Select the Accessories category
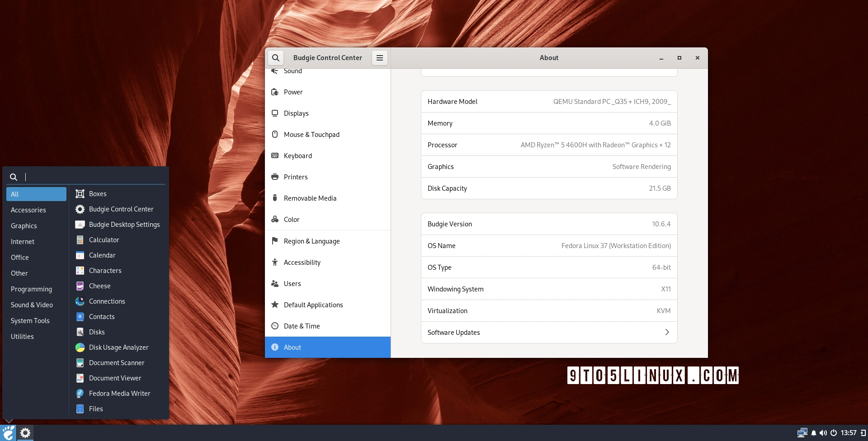 (x=28, y=210)
